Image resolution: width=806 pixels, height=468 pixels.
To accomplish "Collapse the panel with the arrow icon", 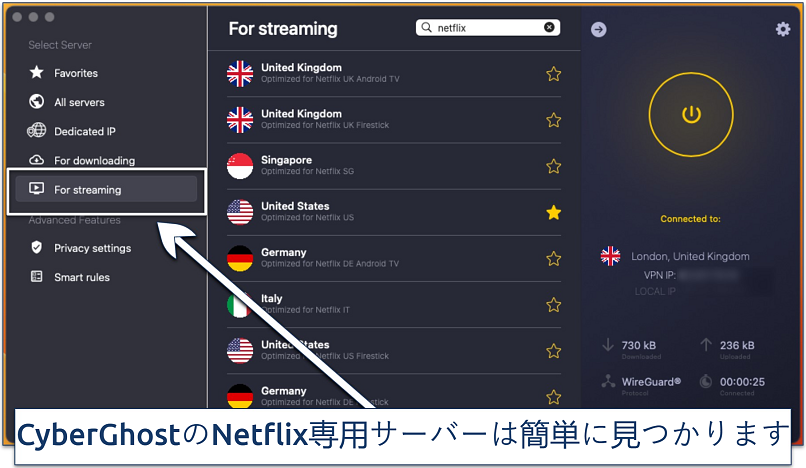I will pyautogui.click(x=598, y=29).
